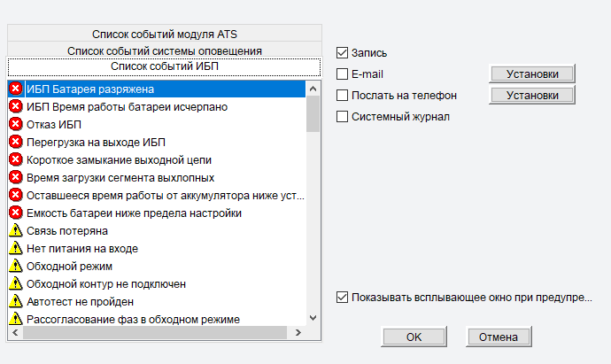This screenshot has height=364, width=611.
Task: Click red error icon beside 'ИБП Батарея разряжена'
Action: (x=16, y=89)
